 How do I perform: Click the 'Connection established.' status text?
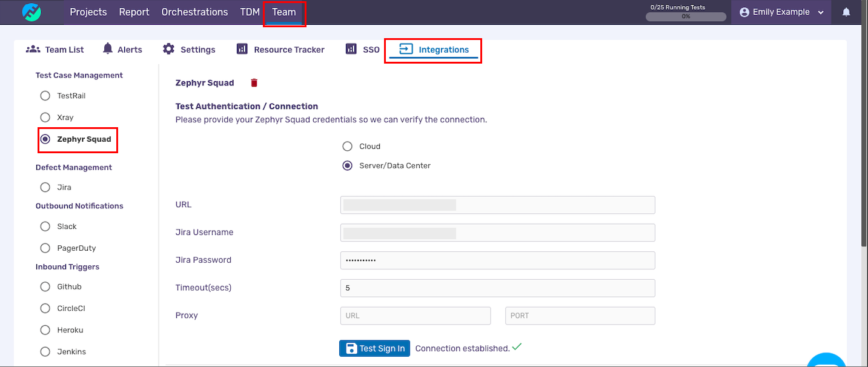coord(463,349)
